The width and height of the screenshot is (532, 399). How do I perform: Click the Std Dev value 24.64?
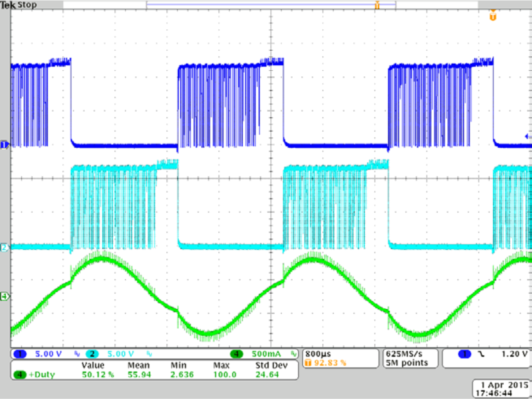coord(267,375)
